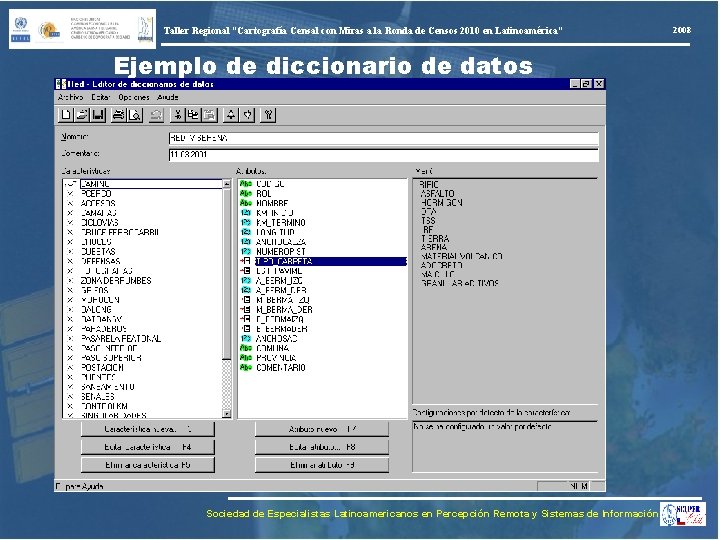Open the Opciones menu

click(134, 97)
